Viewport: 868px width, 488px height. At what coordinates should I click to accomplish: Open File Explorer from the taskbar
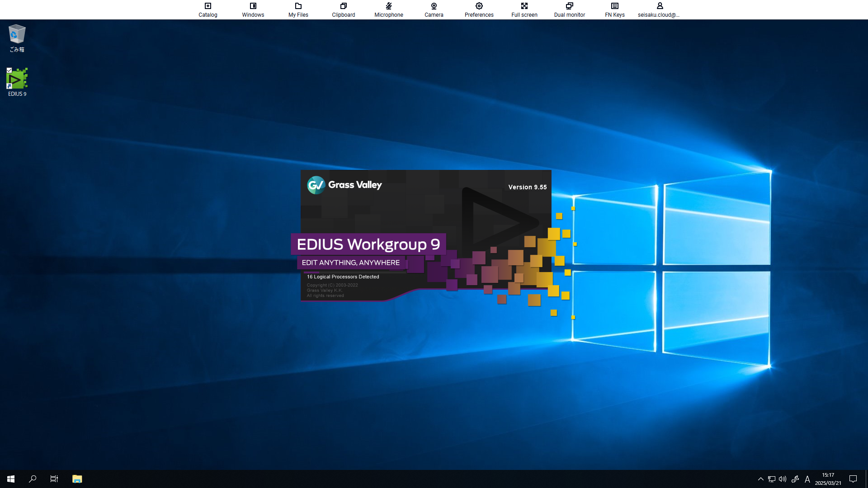click(77, 479)
